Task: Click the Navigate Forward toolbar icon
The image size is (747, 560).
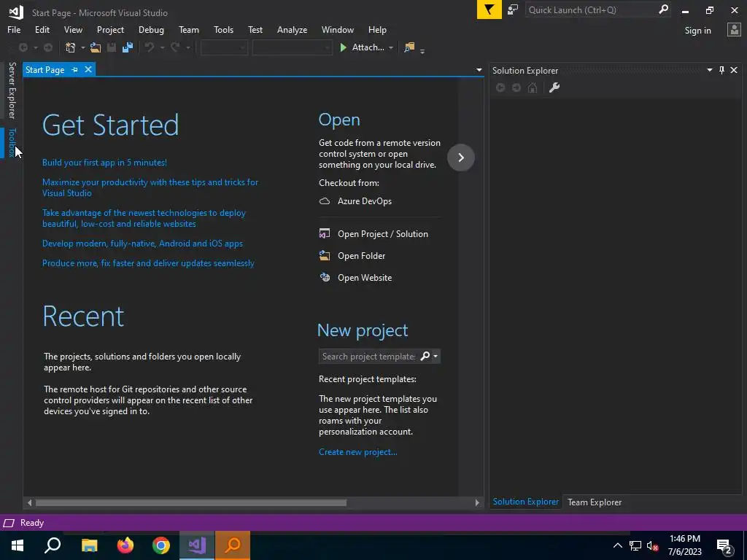Action: tap(48, 47)
